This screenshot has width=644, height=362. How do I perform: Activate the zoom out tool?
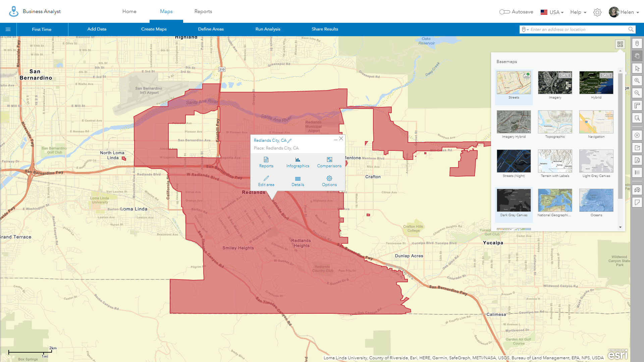[637, 93]
